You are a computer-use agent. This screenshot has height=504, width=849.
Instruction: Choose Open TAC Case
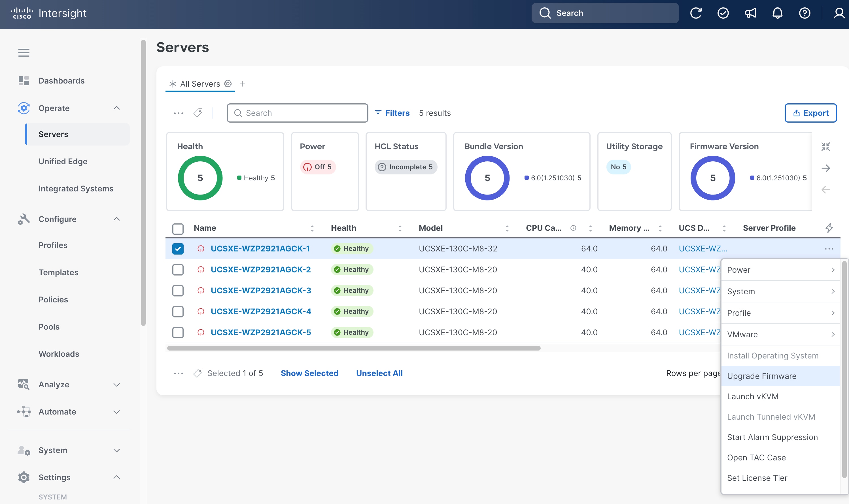[781, 458]
